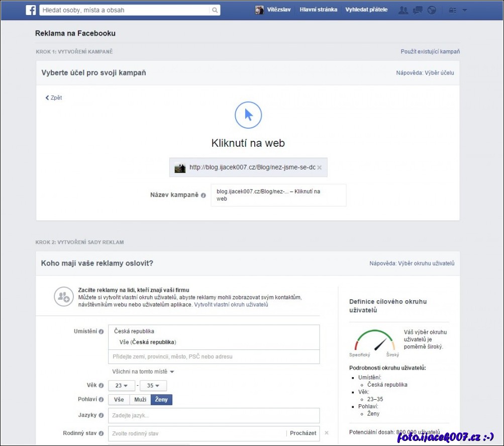Select the Ženy gender option
Viewport: 504px width, 446px height.
tap(161, 400)
